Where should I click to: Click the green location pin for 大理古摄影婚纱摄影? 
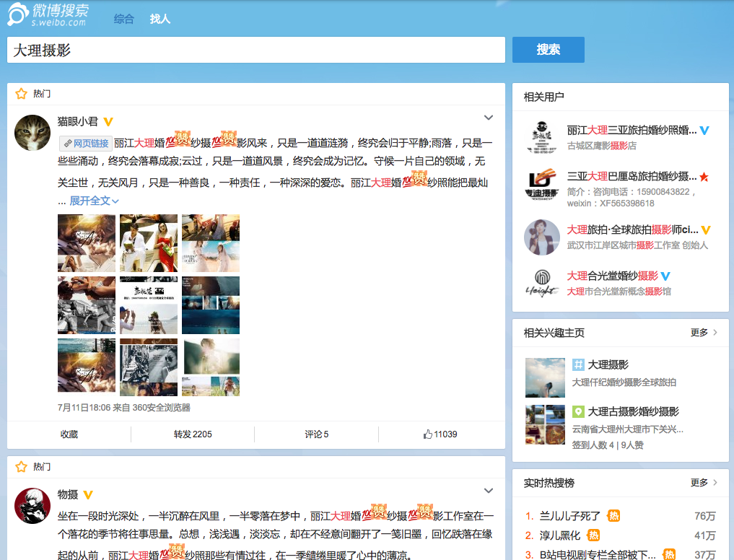tap(578, 411)
